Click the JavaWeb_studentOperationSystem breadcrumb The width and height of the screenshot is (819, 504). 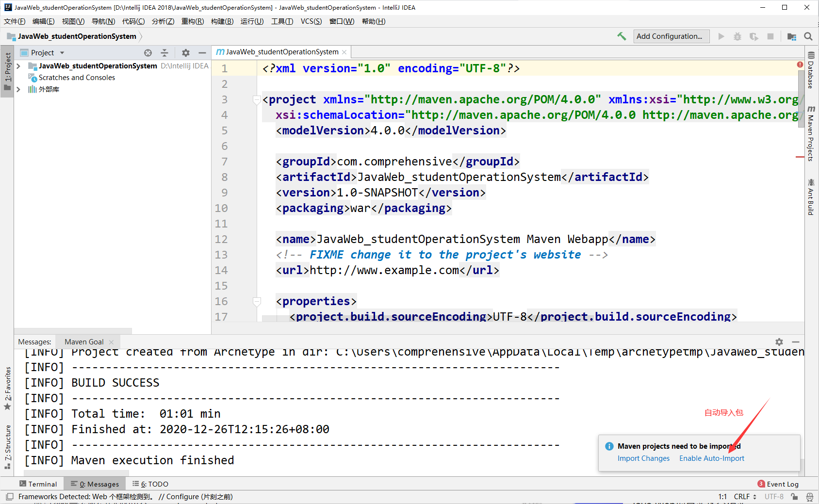[77, 36]
